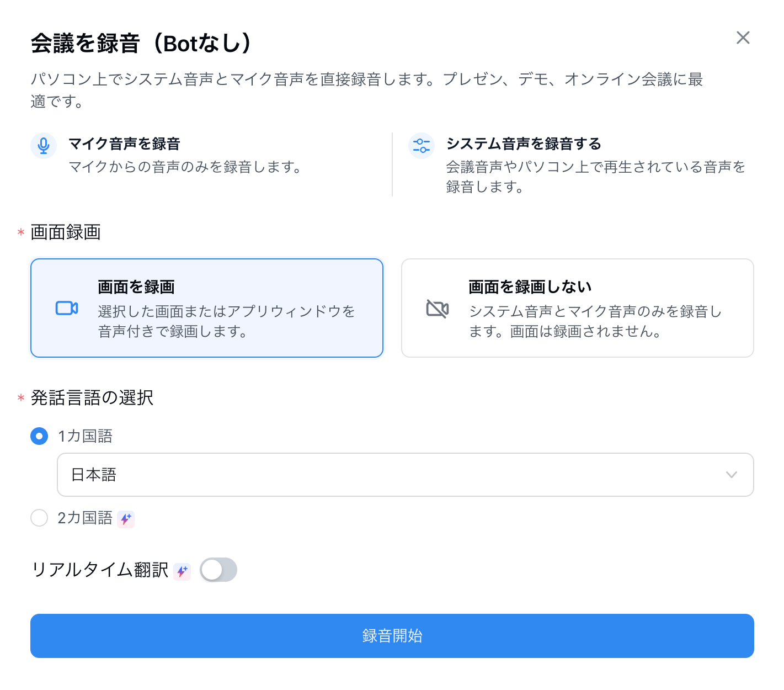This screenshot has height=690, width=784.
Task: Select the 2カ国語 radio button
Action: [x=39, y=518]
